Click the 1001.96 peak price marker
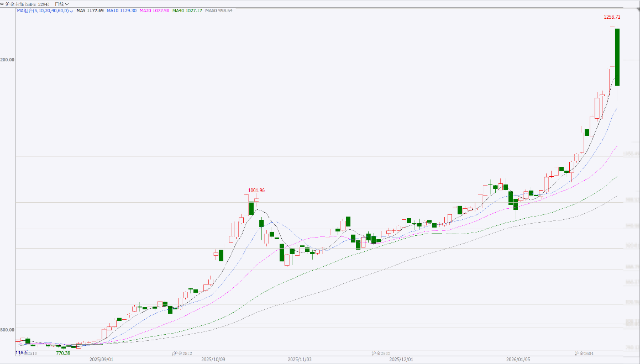The image size is (640, 364). point(256,190)
